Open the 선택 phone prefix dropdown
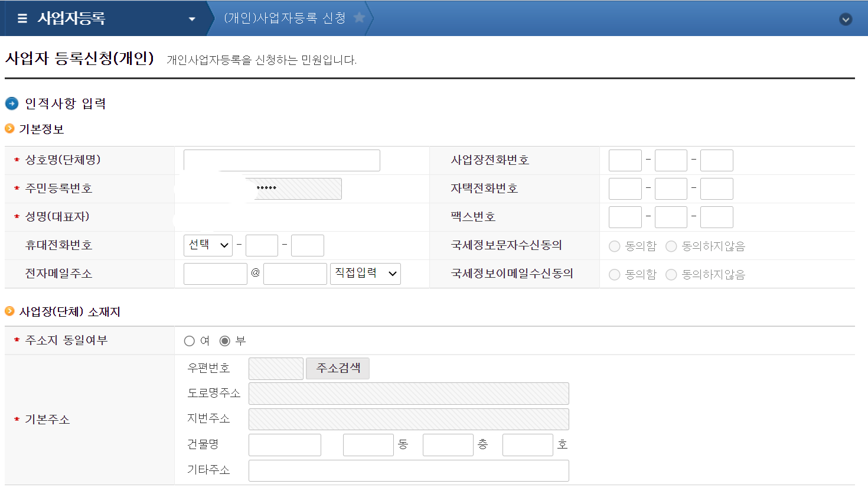 click(x=208, y=245)
